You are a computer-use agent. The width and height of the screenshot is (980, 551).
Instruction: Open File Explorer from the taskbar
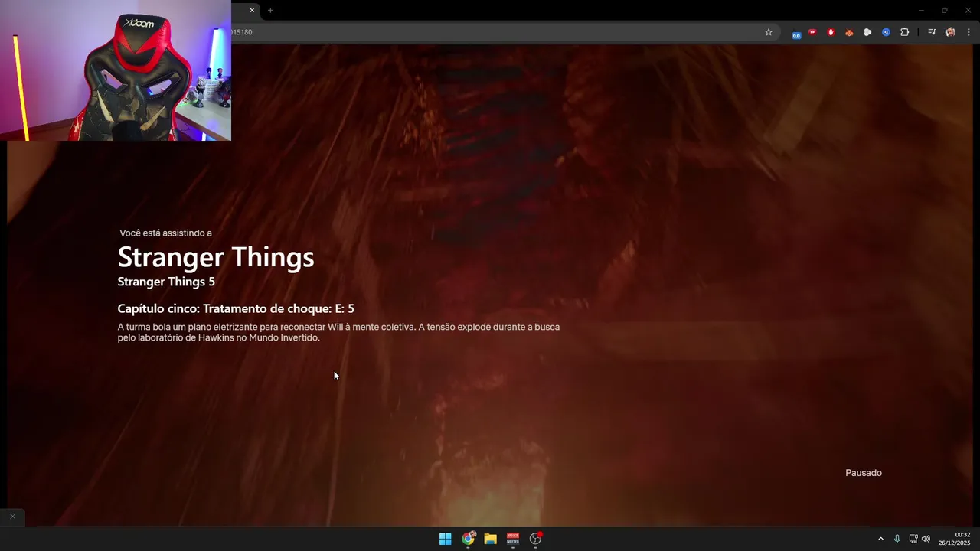[x=490, y=539]
